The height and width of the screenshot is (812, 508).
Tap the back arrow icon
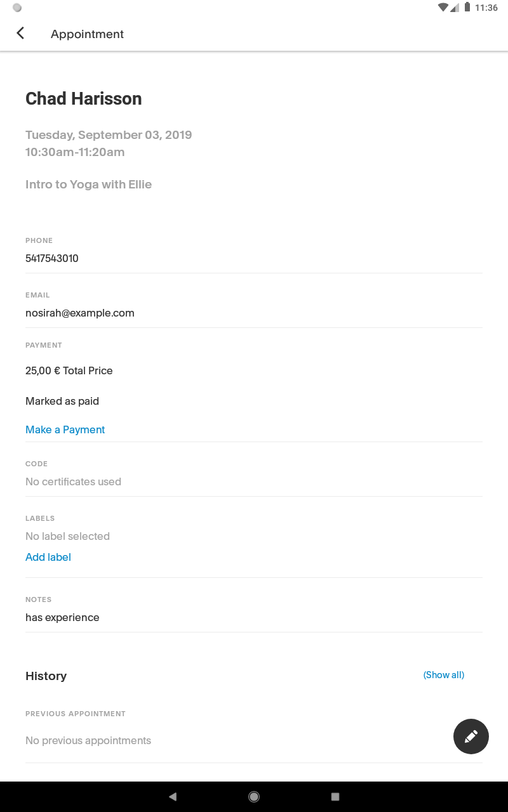pyautogui.click(x=20, y=34)
